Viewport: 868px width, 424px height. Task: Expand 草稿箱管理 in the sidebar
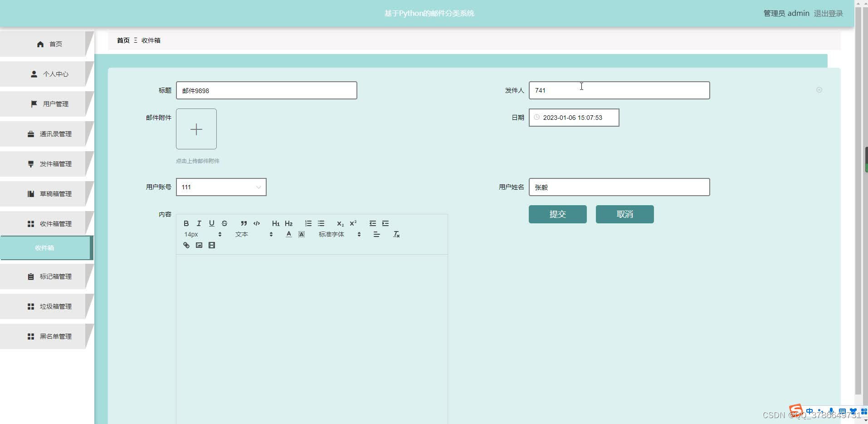[x=47, y=194]
